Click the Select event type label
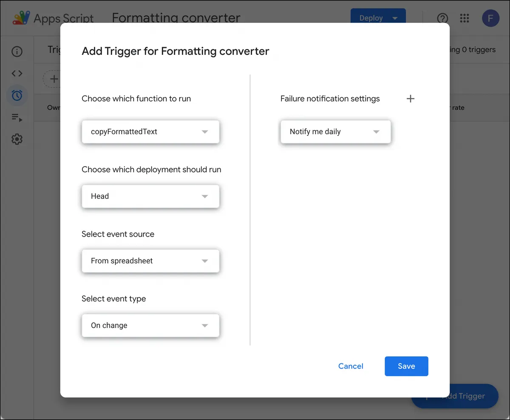 pyautogui.click(x=114, y=299)
